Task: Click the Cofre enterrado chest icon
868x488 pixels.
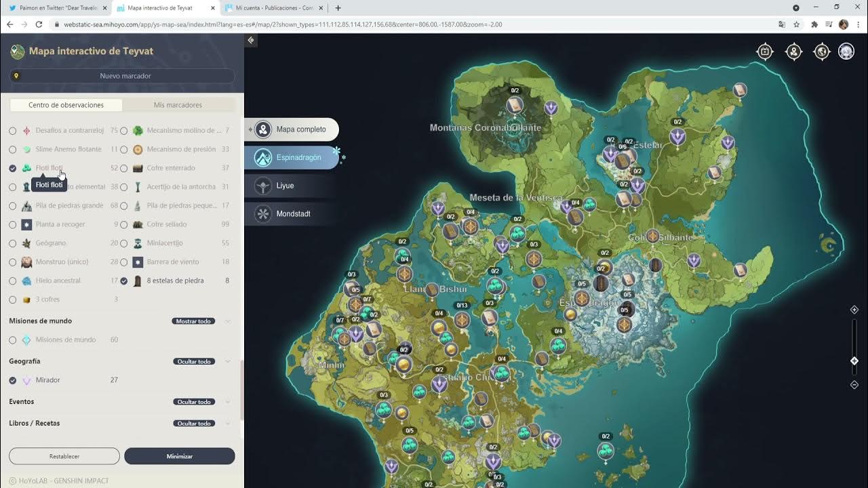Action: pos(138,168)
